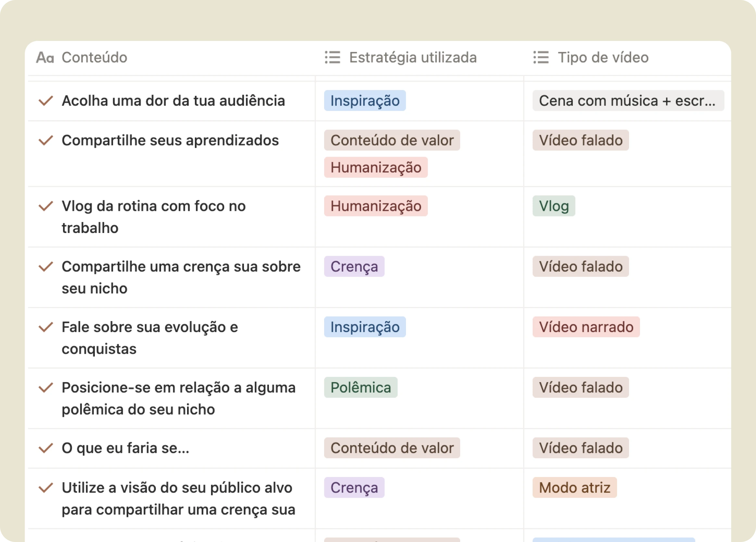The image size is (756, 542).
Task: Open the O que eu faria se... entry
Action: [125, 448]
